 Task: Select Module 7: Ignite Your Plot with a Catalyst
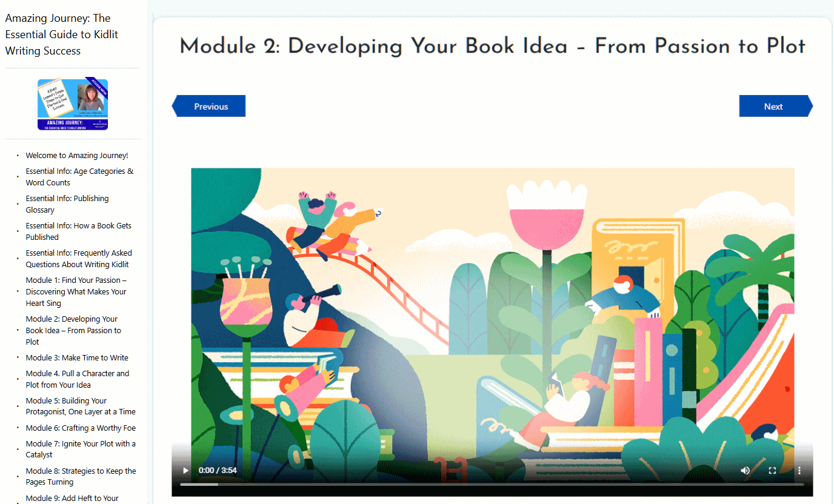pyautogui.click(x=81, y=449)
